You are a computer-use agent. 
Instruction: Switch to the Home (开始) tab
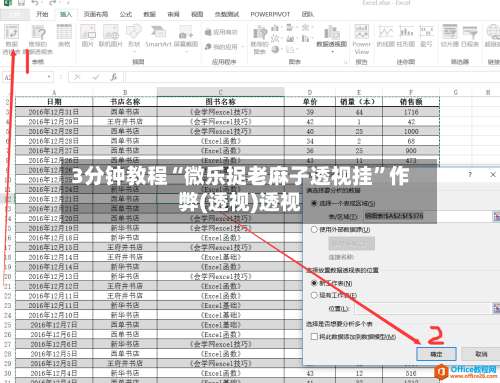(x=42, y=14)
